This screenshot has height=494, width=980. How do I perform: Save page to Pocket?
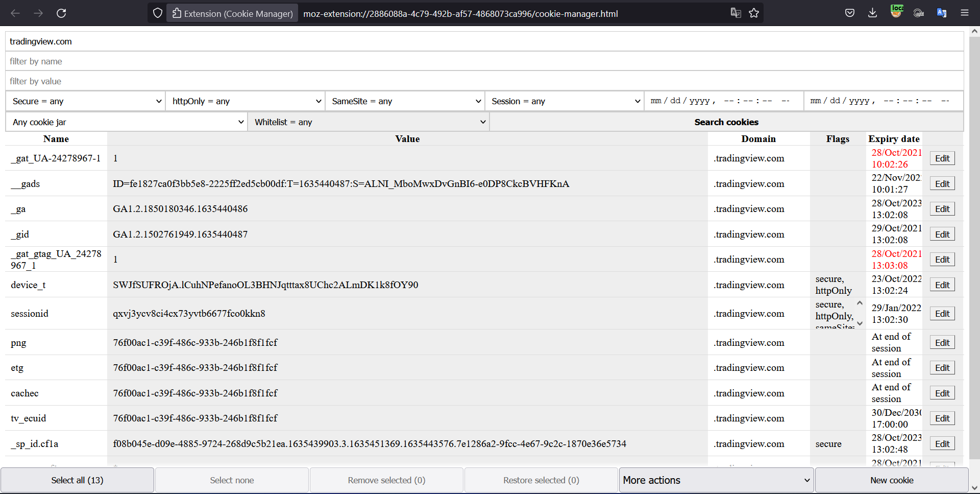[x=850, y=13]
